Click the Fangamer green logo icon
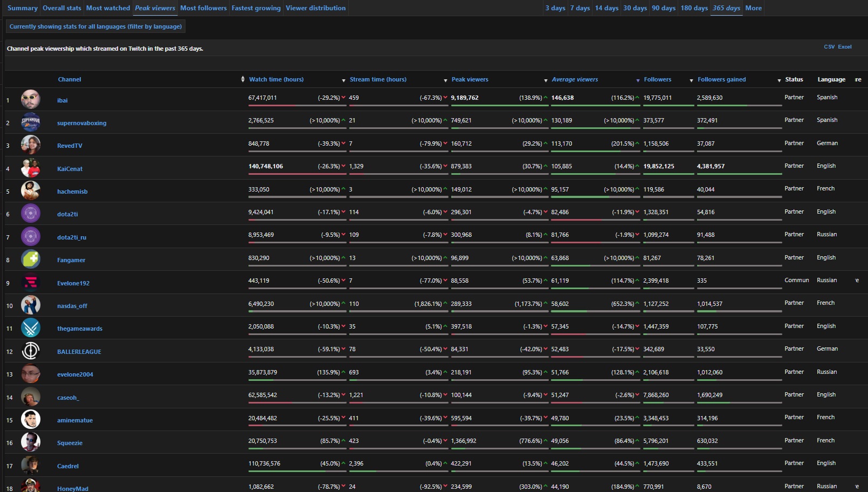Screen dimensions: 868x492 31,259
